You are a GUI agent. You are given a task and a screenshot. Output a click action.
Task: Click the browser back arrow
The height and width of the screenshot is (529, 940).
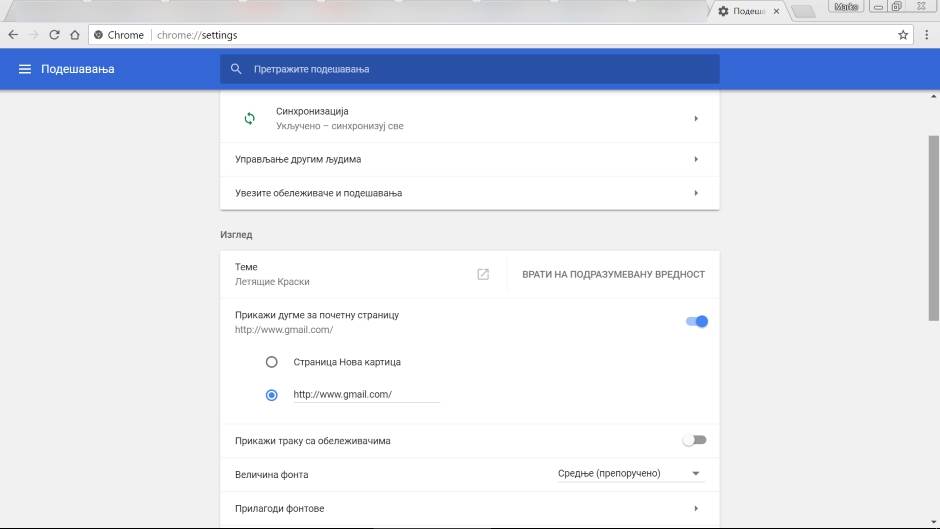tap(13, 35)
